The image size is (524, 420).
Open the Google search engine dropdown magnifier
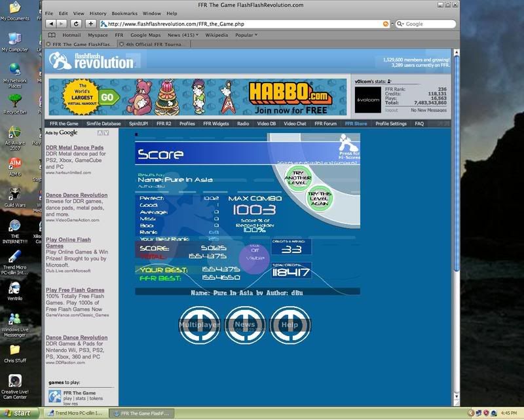pyautogui.click(x=400, y=24)
